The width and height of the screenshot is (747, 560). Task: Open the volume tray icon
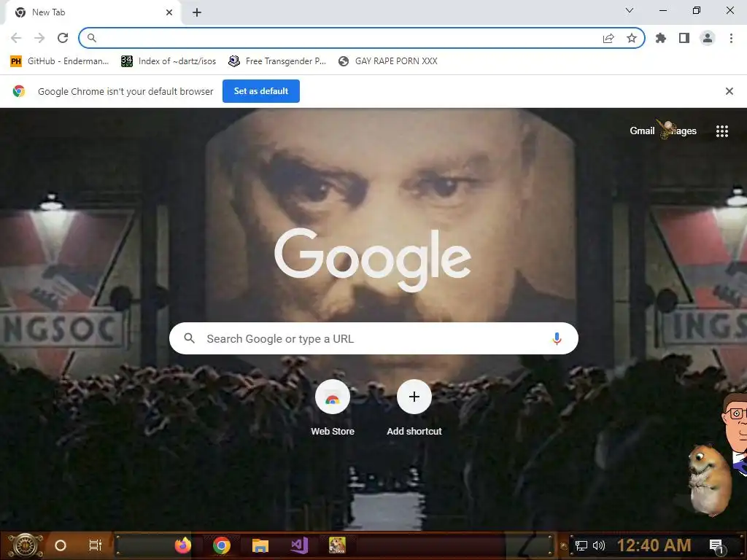pos(598,545)
